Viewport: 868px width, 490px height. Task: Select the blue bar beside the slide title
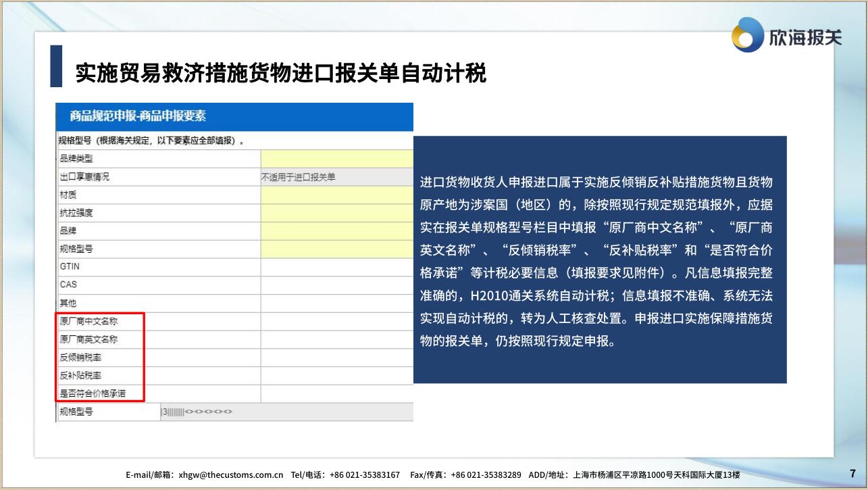click(56, 66)
